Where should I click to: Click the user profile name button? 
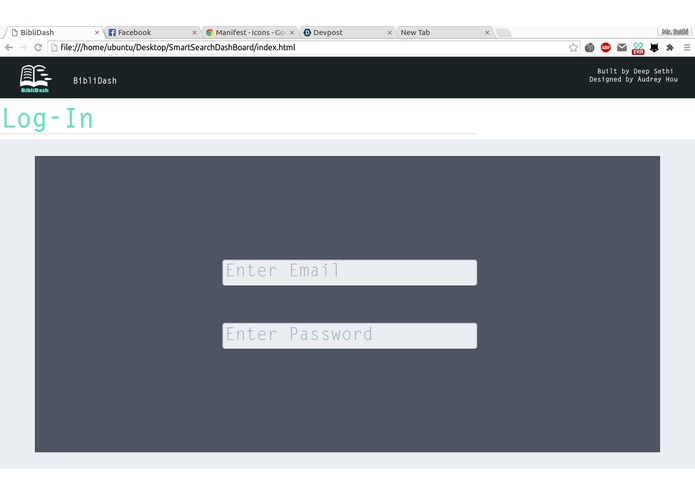(674, 31)
